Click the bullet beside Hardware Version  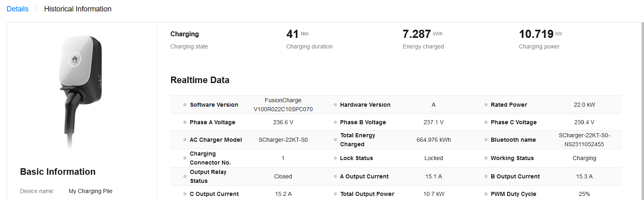(335, 105)
